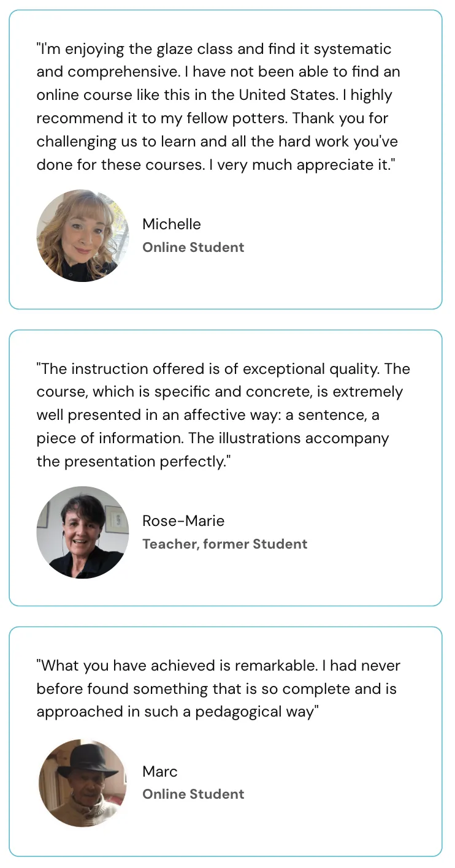Click Online Student label under Michelle
The width and height of the screenshot is (455, 868).
(x=193, y=248)
